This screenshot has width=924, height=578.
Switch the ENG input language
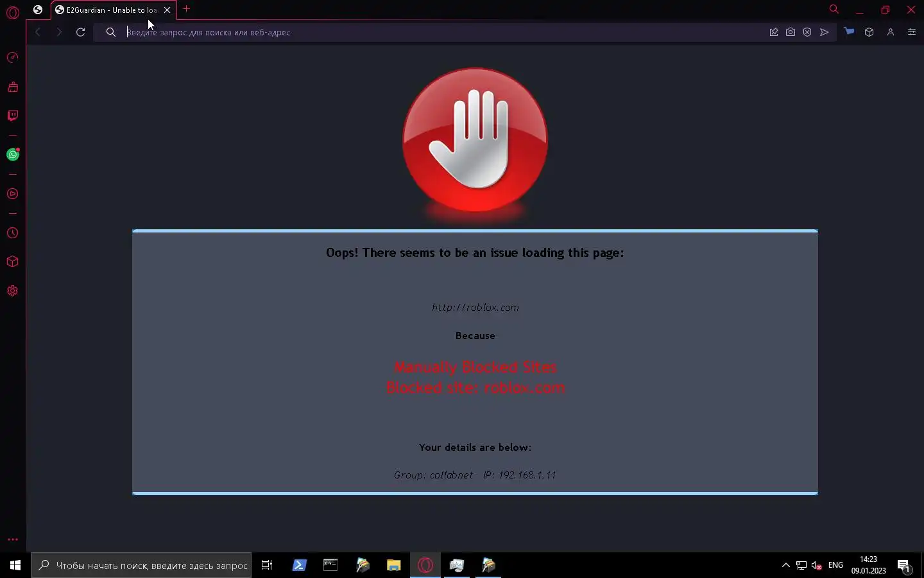[x=835, y=565]
